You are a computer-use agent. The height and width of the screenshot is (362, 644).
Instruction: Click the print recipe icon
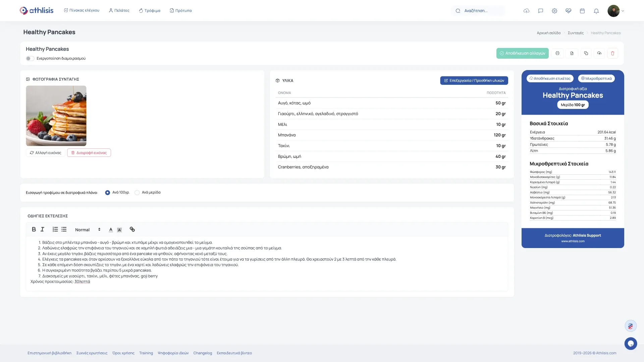click(x=557, y=53)
